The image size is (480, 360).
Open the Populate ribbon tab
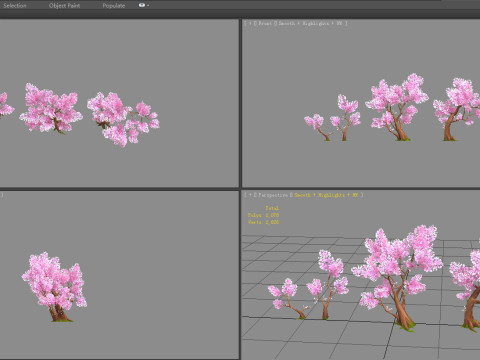(x=114, y=6)
